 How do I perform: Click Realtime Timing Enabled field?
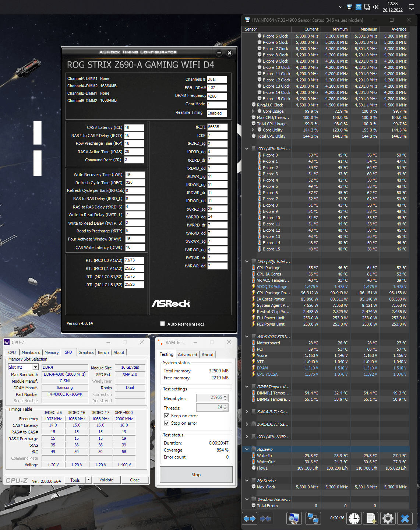click(217, 113)
